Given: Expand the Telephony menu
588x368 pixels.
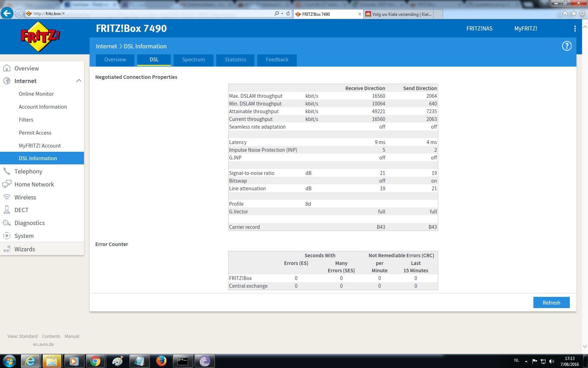Looking at the screenshot, I should click(28, 171).
